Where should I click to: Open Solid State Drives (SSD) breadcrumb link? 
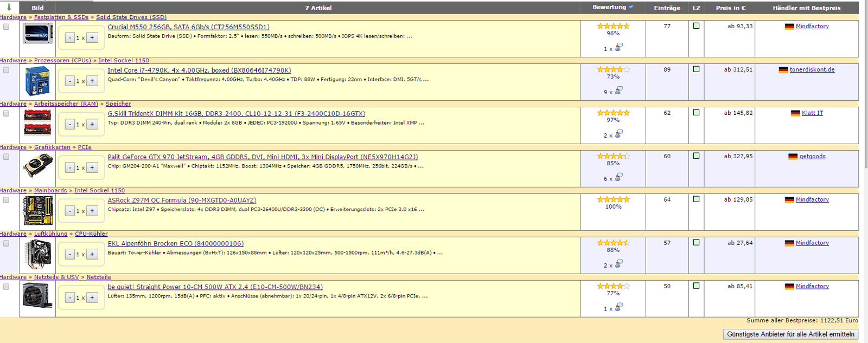point(131,17)
